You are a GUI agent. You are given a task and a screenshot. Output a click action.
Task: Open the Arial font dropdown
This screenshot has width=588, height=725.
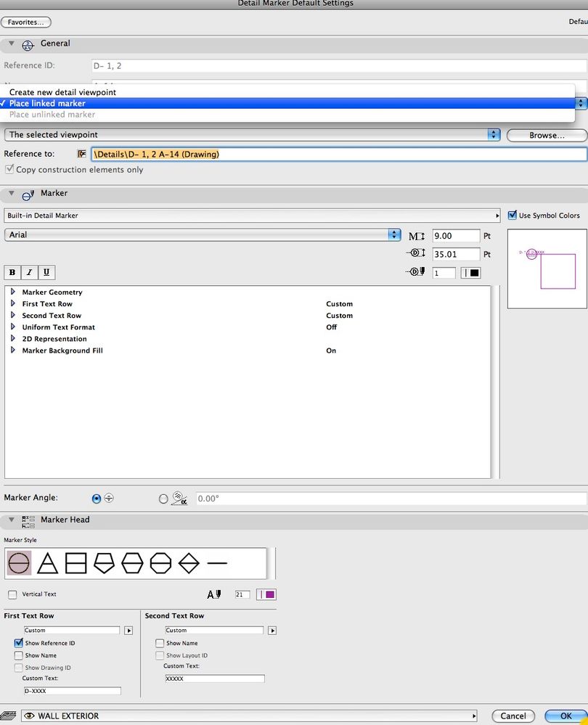point(203,234)
